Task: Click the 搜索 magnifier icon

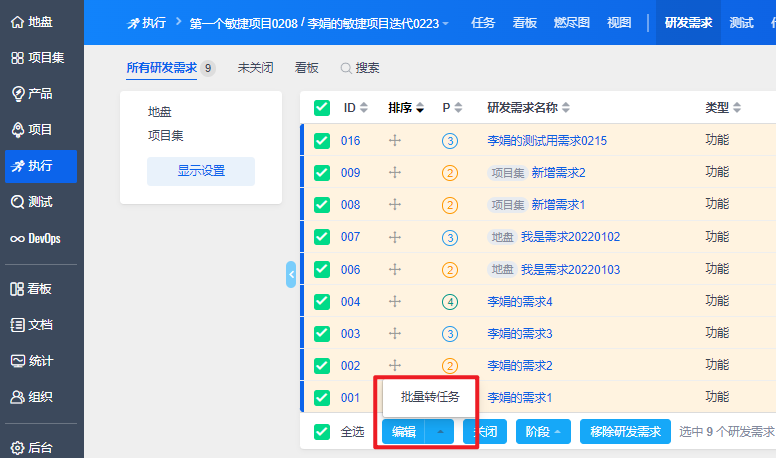Action: [346, 68]
